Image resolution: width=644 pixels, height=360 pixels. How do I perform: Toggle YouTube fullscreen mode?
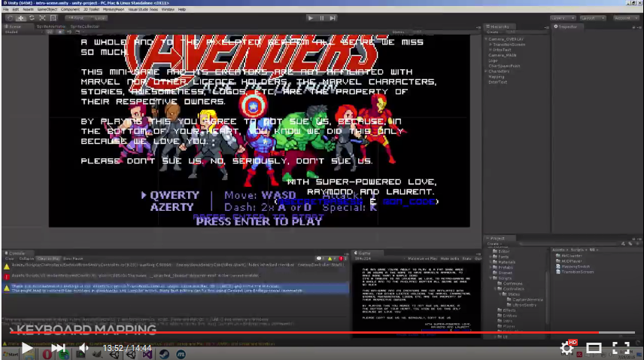pyautogui.click(x=621, y=349)
